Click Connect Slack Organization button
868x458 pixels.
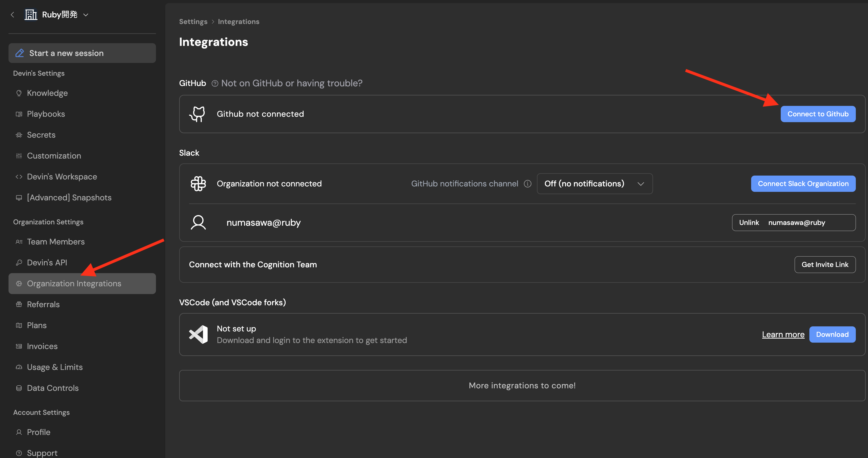(x=803, y=184)
